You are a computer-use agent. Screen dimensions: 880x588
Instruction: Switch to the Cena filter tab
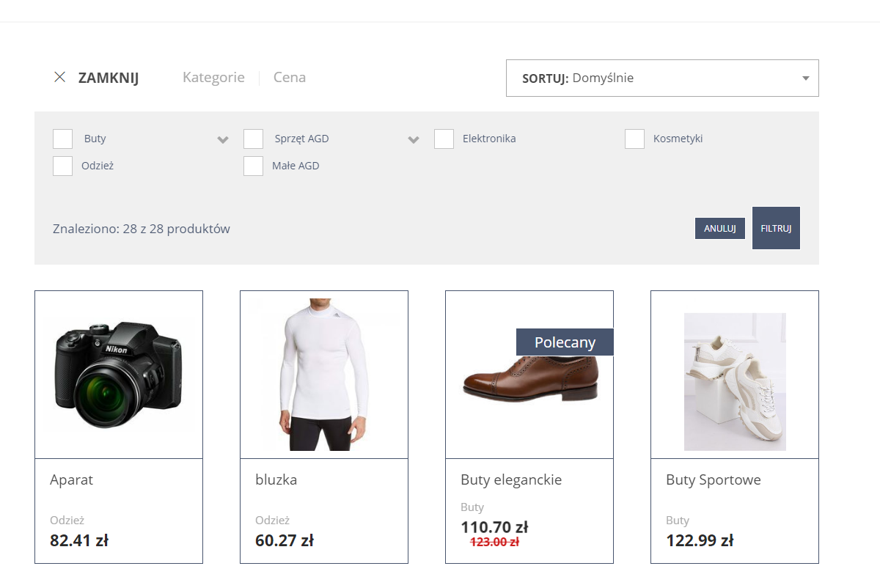(289, 77)
